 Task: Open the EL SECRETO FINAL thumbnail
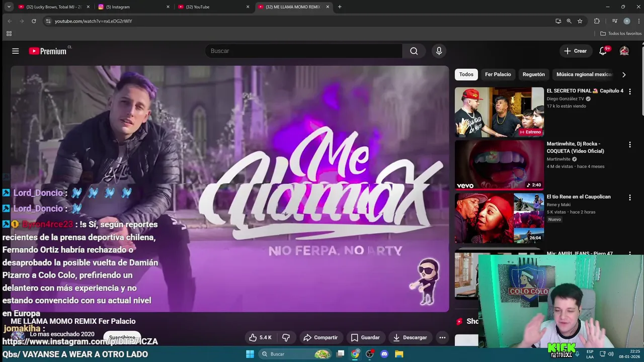pos(499,112)
